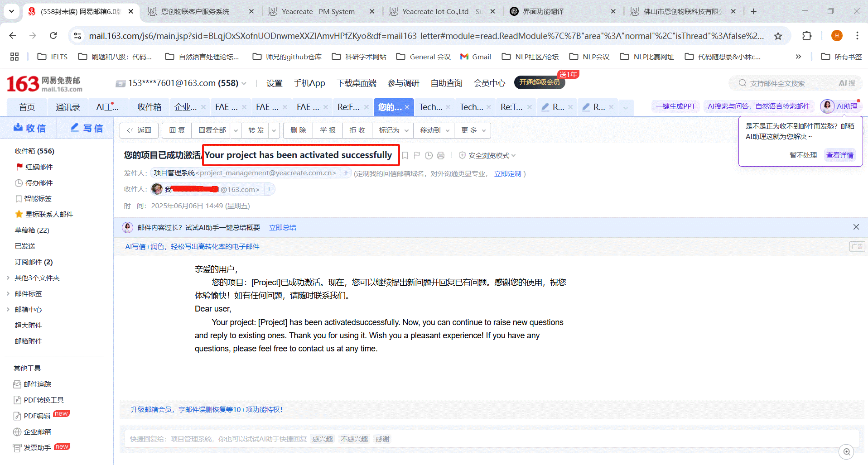868x465 pixels.
Task: Open 星标联系人邮件 starred contacts folder
Action: 49,214
